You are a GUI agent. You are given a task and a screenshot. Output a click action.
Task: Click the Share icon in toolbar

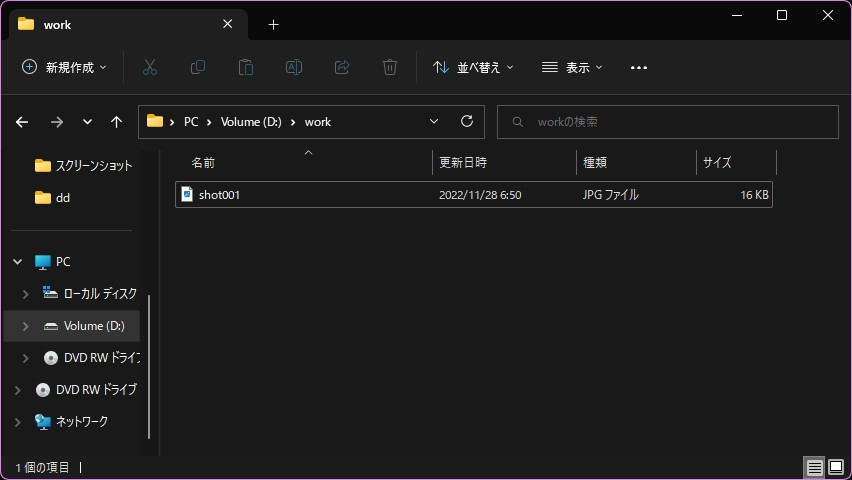tap(342, 67)
